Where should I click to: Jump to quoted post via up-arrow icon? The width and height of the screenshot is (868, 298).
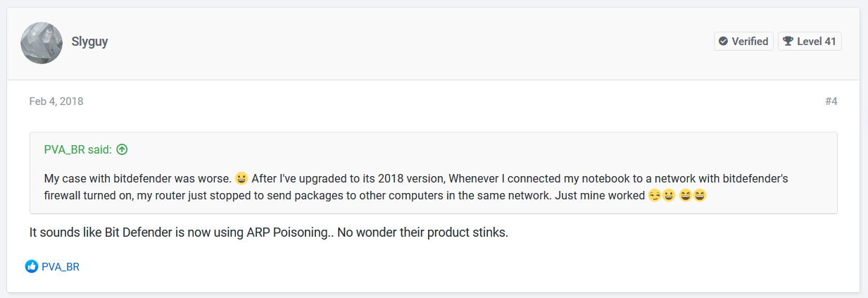[x=122, y=149]
